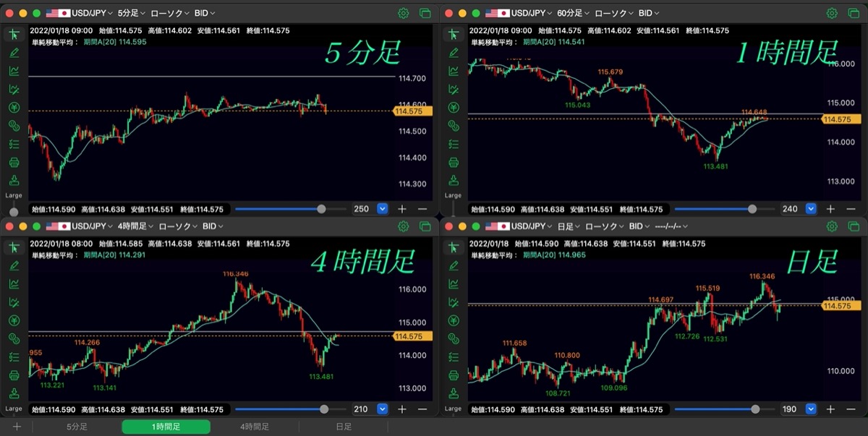Image resolution: width=868 pixels, height=436 pixels.
Task: Click checklist icon in 5分足 window
Action: tap(14, 144)
